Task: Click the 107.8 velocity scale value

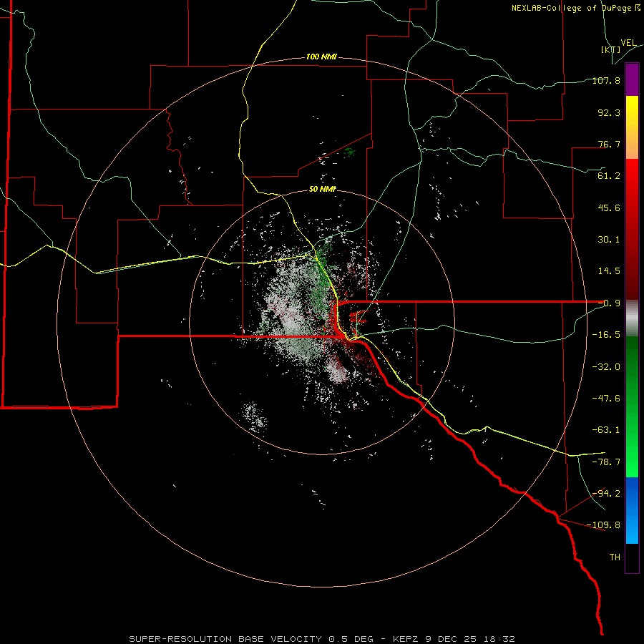Action: [x=606, y=80]
